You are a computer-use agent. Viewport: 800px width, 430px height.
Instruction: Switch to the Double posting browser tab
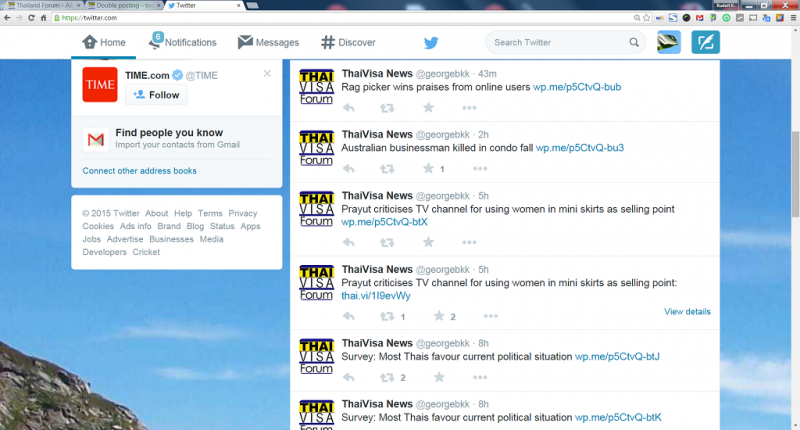coord(123,5)
